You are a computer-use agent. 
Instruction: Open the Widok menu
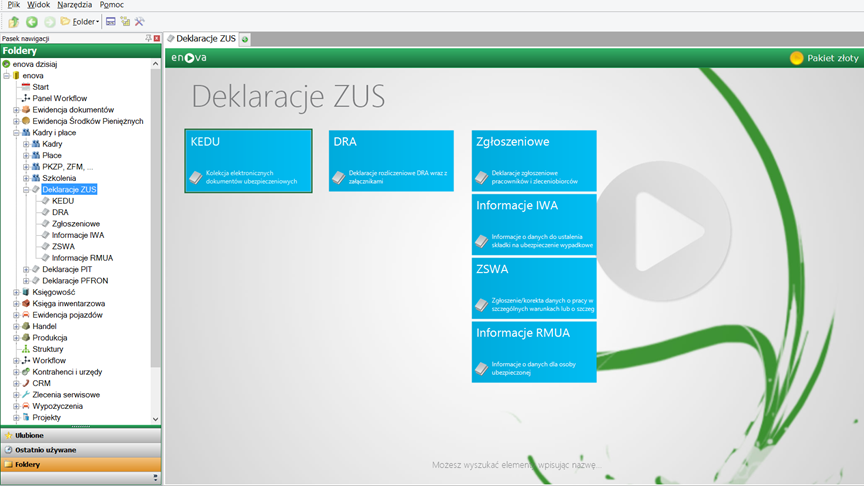coord(39,4)
